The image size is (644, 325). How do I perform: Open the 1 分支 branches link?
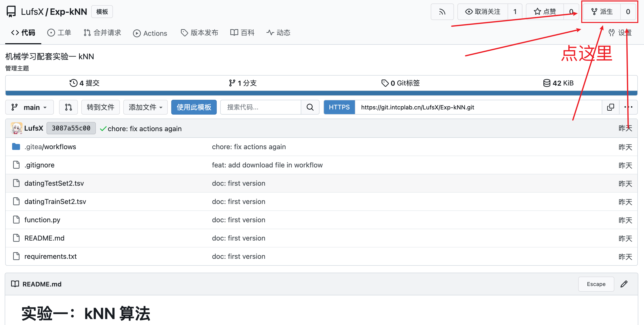tap(243, 83)
